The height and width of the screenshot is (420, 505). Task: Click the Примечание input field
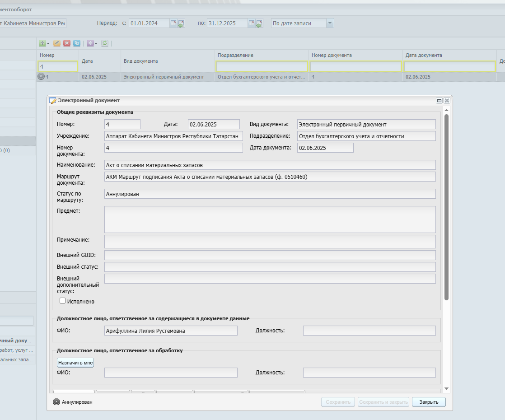(270, 242)
